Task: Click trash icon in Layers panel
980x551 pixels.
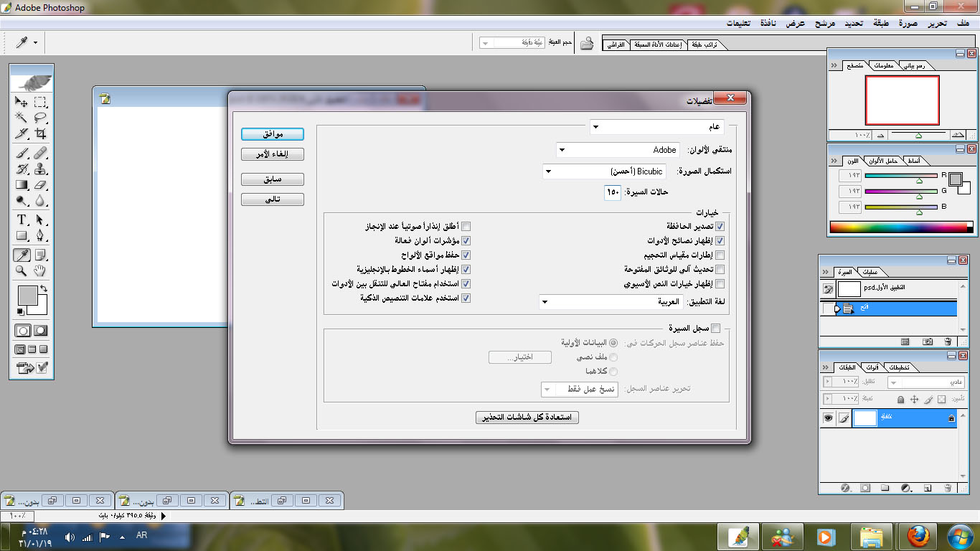Action: coord(948,488)
